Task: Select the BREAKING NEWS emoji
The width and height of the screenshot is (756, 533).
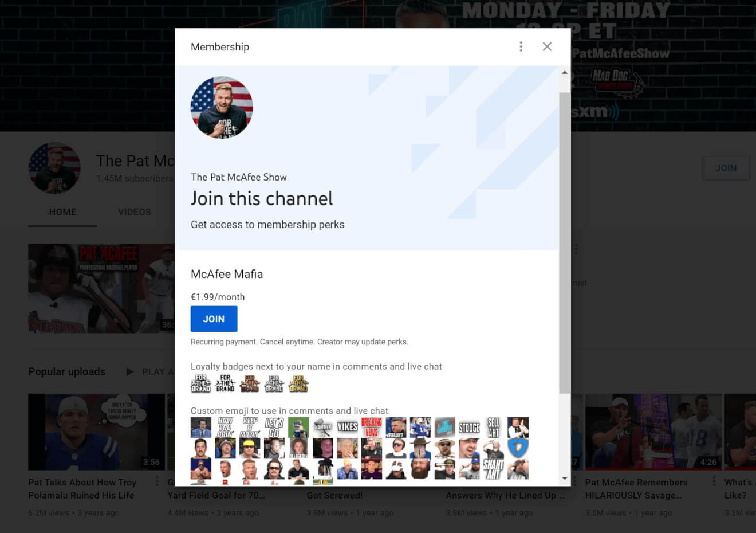Action: (x=371, y=428)
